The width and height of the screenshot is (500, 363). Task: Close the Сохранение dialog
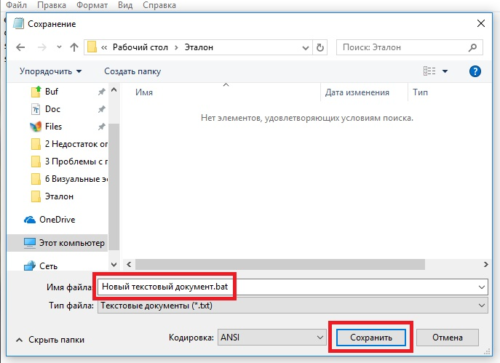pos(481,23)
